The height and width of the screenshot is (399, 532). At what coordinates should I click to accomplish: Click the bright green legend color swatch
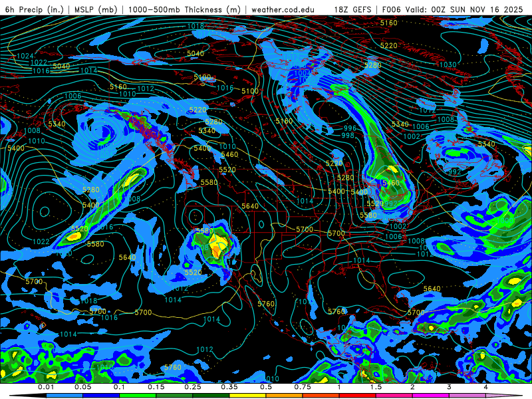pyautogui.click(x=138, y=396)
